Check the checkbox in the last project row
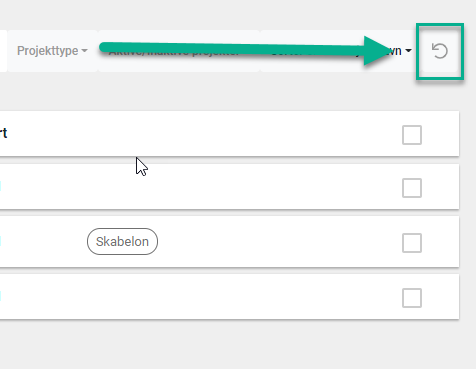 (x=412, y=298)
